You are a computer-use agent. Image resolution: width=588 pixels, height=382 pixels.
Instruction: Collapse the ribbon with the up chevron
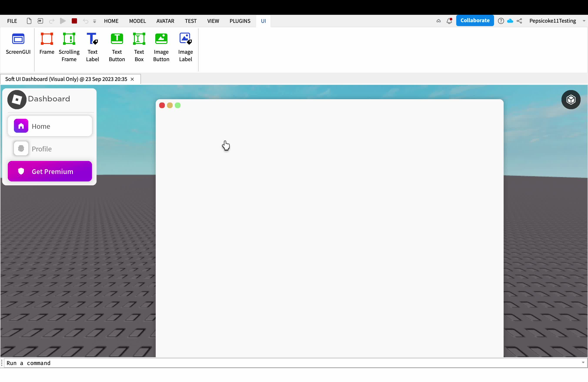pyautogui.click(x=438, y=21)
